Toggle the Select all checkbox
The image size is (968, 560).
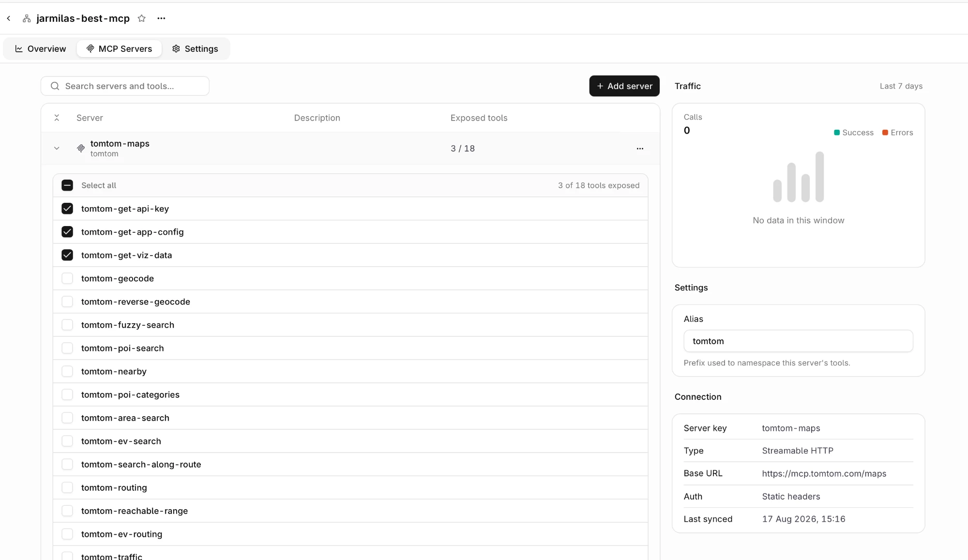67,185
